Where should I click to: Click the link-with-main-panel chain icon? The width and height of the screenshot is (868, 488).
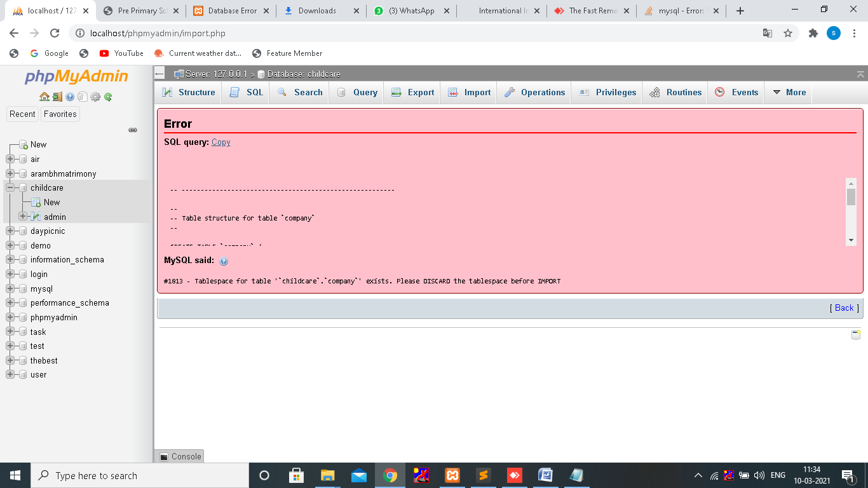(133, 130)
